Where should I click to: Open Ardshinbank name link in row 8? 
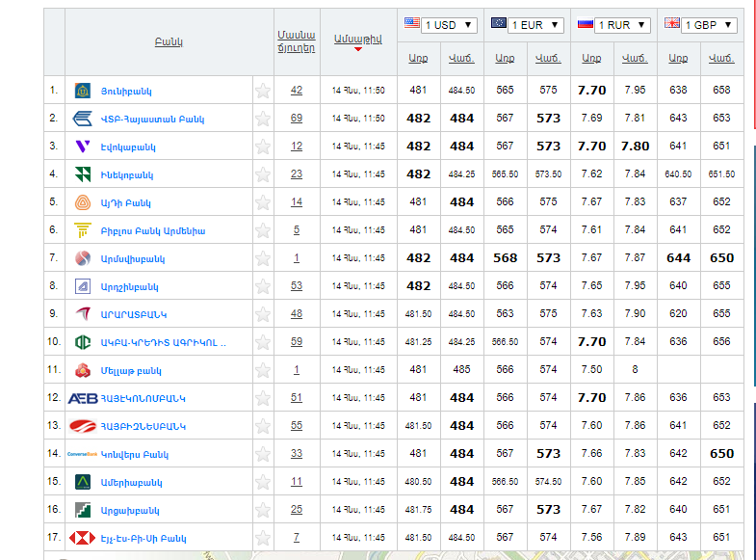coord(129,287)
